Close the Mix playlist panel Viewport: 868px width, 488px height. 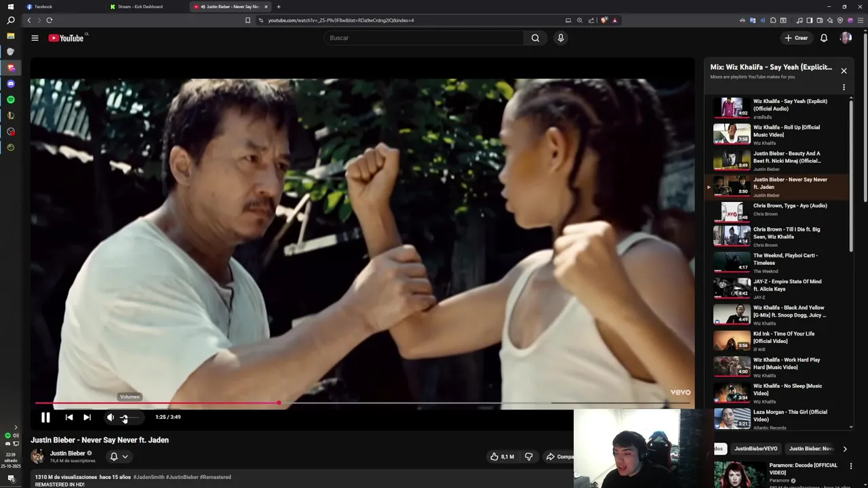844,70
